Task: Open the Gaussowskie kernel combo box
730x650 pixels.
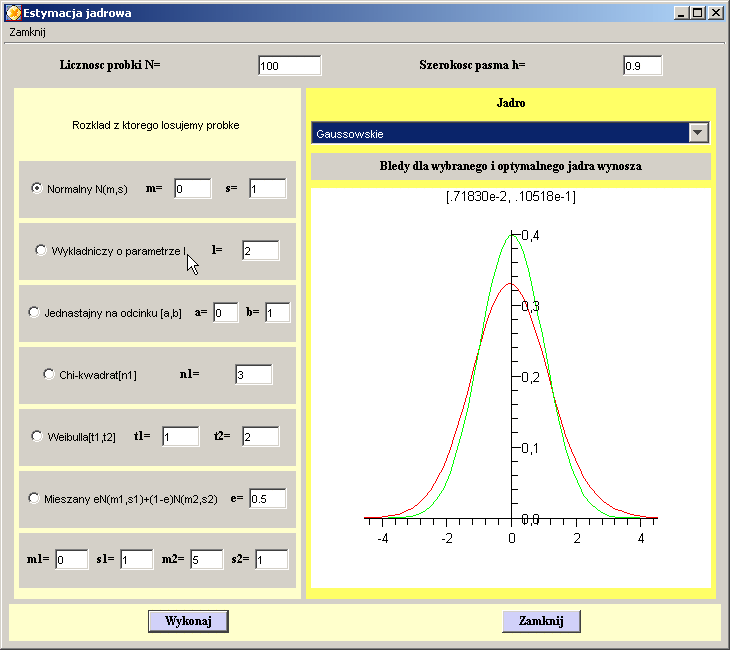Action: pyautogui.click(x=500, y=133)
